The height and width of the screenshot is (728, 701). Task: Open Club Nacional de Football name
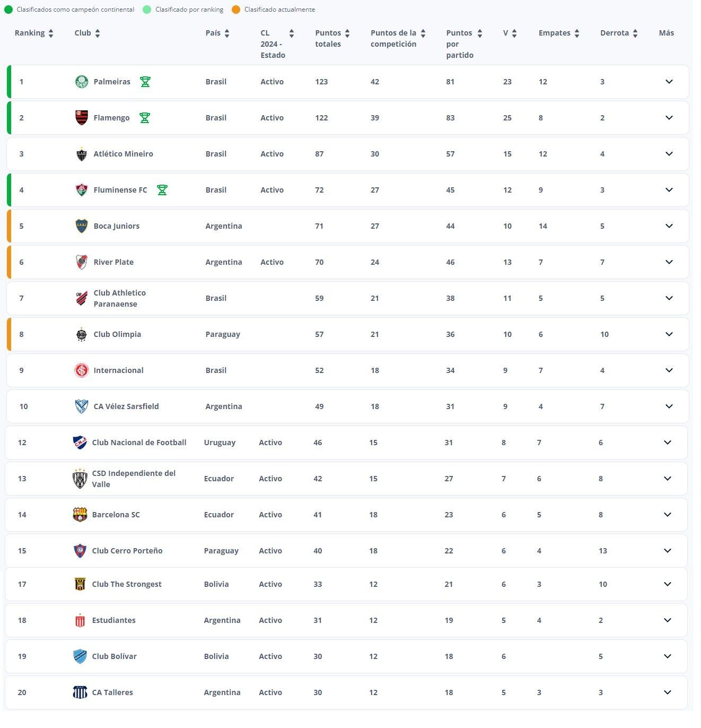(x=139, y=443)
